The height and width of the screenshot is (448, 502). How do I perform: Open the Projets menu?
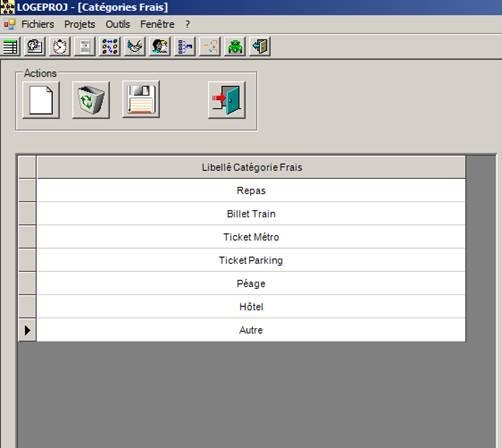tap(80, 24)
